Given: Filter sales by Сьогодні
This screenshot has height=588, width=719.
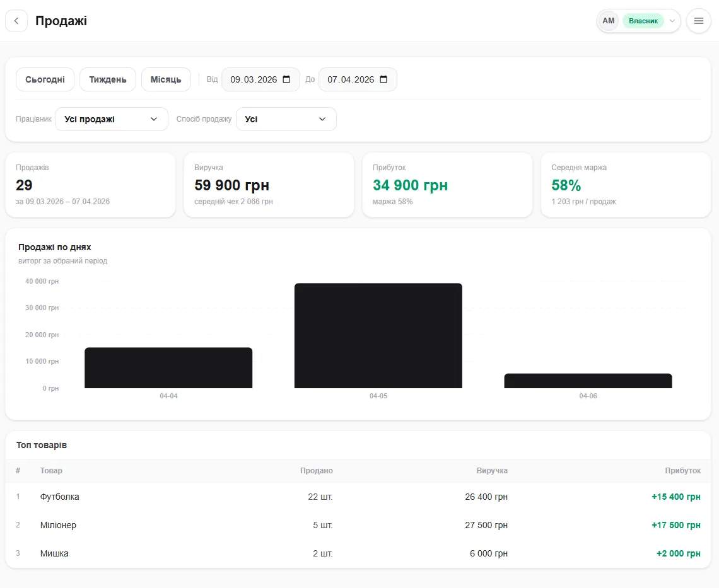Looking at the screenshot, I should pos(45,79).
